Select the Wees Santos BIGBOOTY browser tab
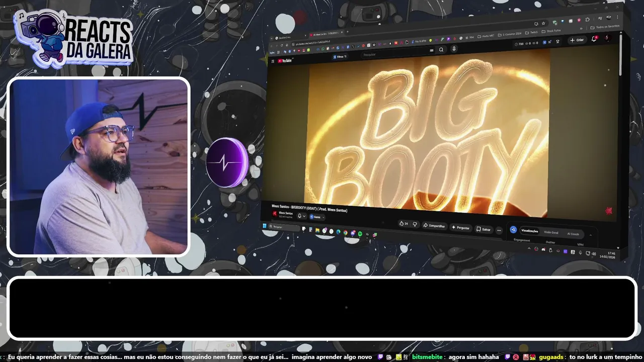644x362 pixels. pyautogui.click(x=326, y=34)
